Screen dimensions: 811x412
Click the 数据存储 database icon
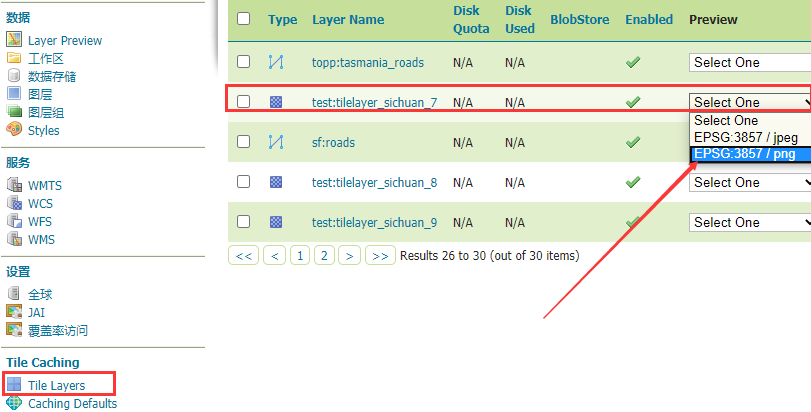pos(14,75)
